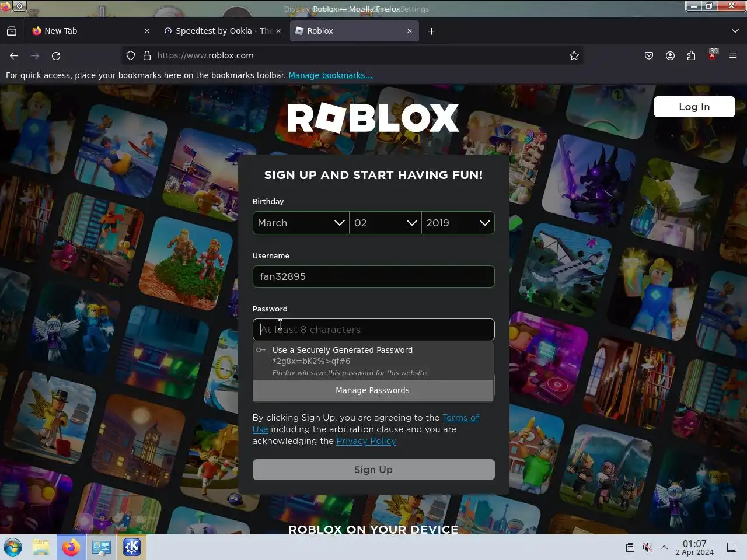Click the red extension badge showing 39

[712, 55]
